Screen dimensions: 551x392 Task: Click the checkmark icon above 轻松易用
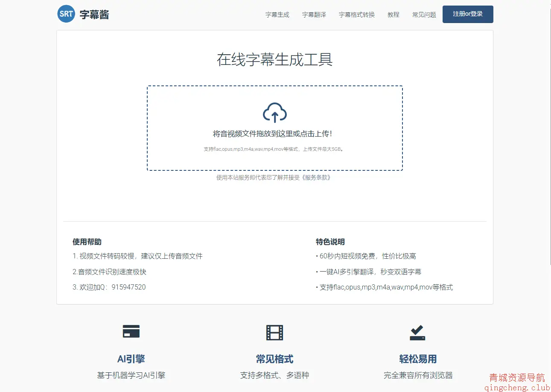coord(417,333)
